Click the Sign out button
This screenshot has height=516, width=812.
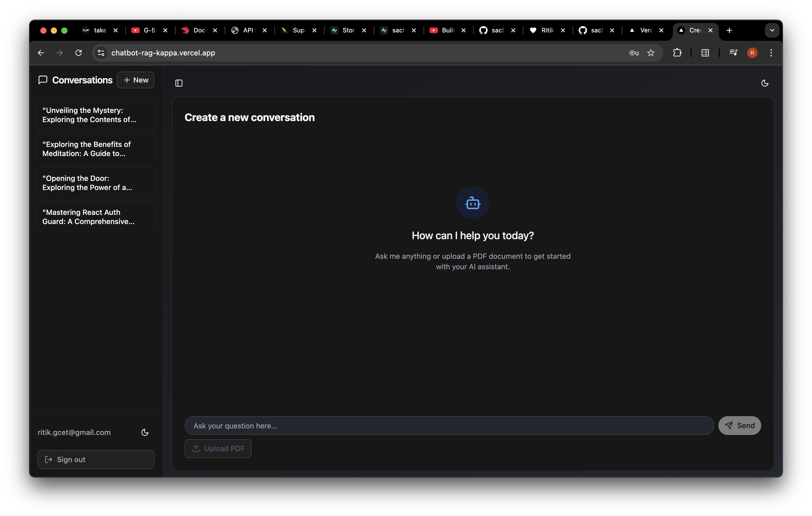[96, 459]
